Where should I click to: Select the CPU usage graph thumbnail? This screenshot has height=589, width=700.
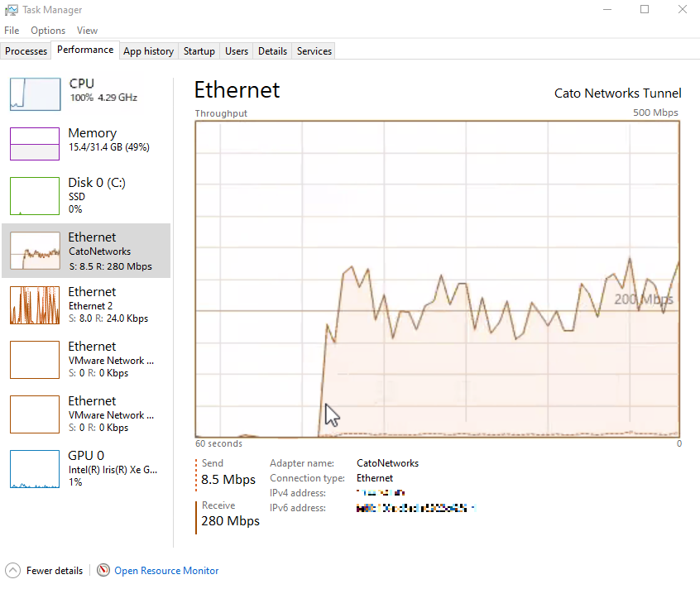pos(35,94)
